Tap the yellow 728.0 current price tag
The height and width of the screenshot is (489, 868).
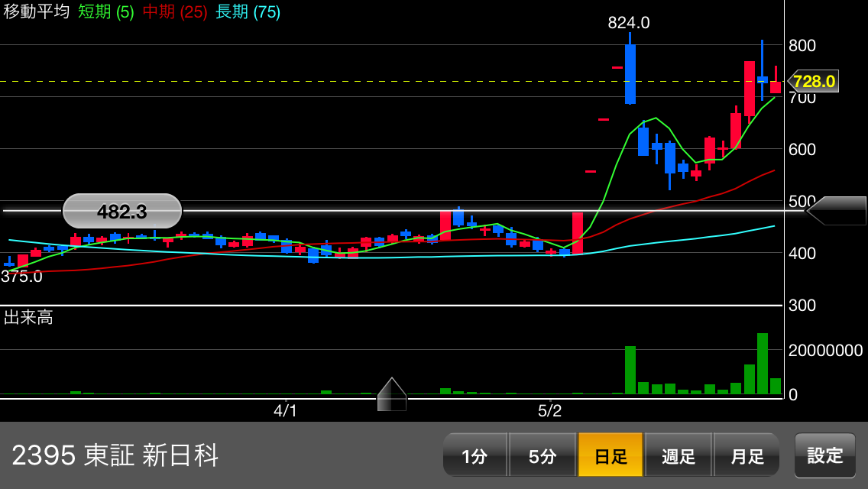(813, 81)
